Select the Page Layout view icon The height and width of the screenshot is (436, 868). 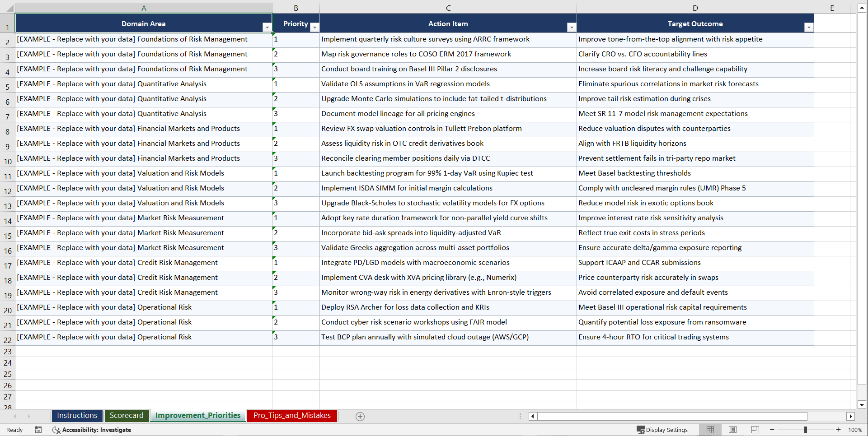tap(732, 429)
